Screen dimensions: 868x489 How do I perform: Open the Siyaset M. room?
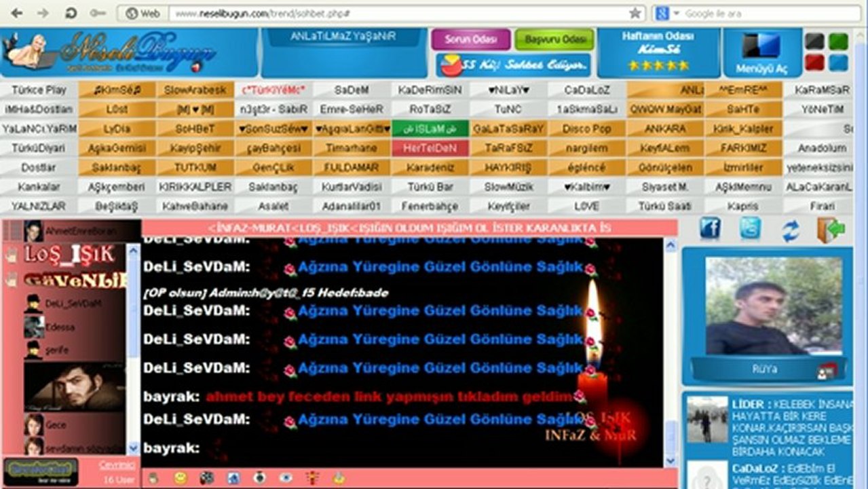click(x=664, y=187)
